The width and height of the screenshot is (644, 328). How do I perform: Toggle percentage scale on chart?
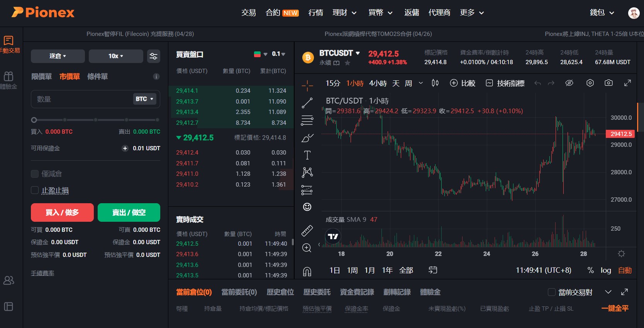point(590,270)
